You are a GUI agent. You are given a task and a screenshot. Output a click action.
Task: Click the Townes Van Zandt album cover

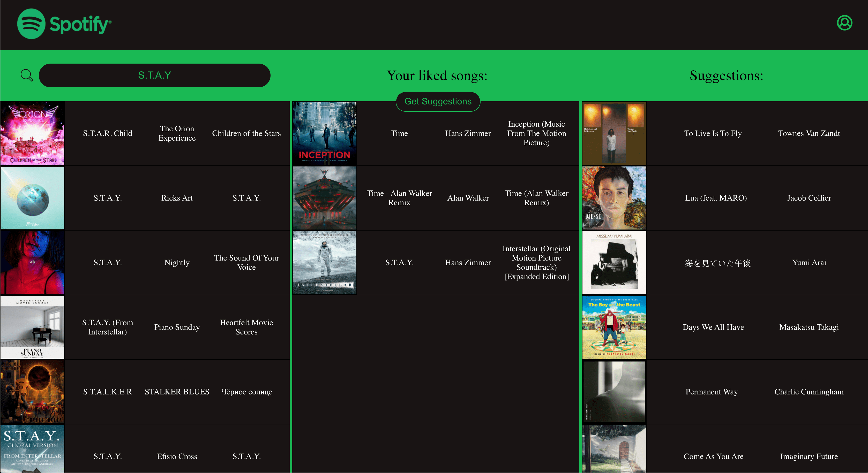[x=614, y=133]
